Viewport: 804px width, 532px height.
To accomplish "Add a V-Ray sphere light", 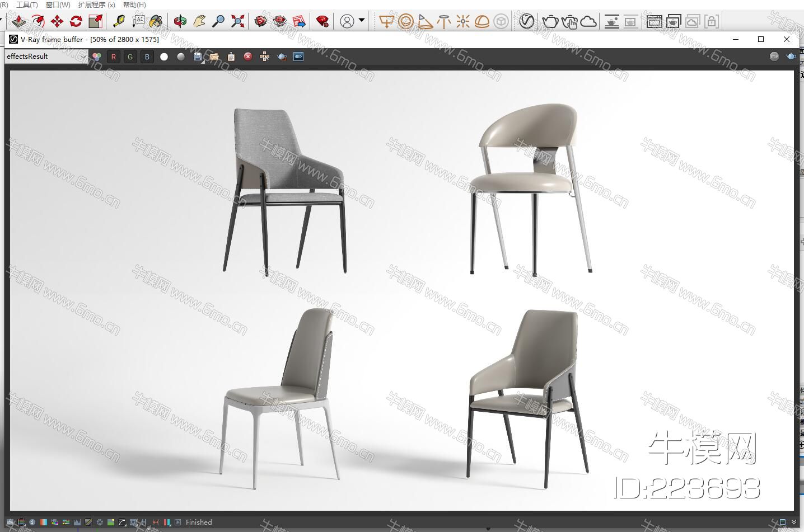I will coord(406,21).
